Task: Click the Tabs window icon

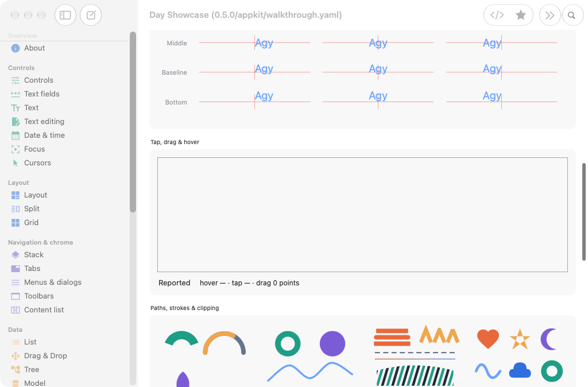Action: [16, 269]
